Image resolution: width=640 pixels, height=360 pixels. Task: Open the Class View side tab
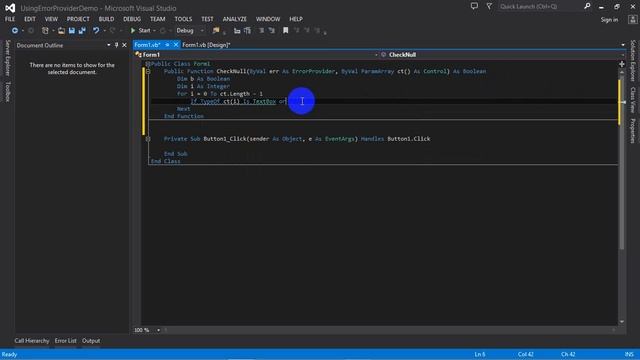633,100
